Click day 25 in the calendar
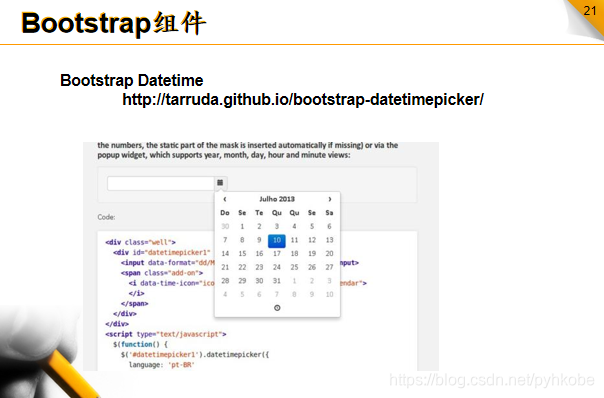 click(294, 267)
